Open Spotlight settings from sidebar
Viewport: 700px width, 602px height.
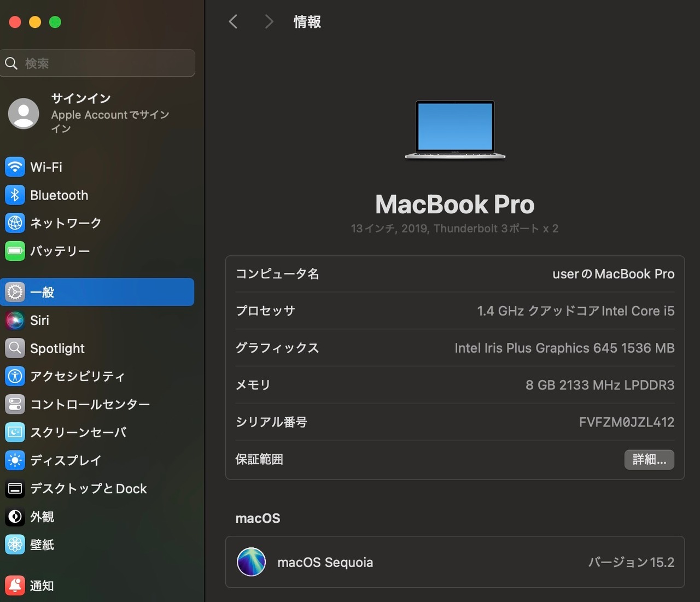tap(97, 348)
